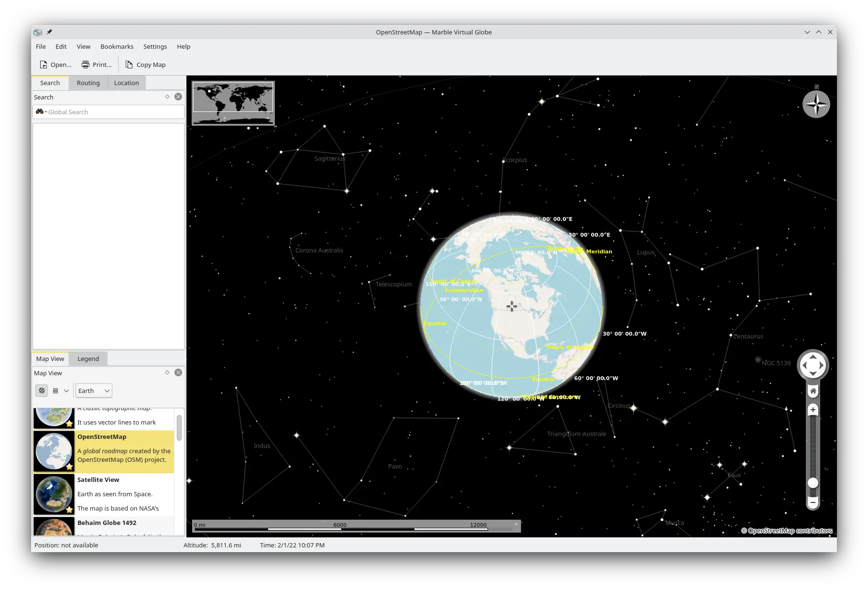Select the classic topographic map theme

coord(104,419)
